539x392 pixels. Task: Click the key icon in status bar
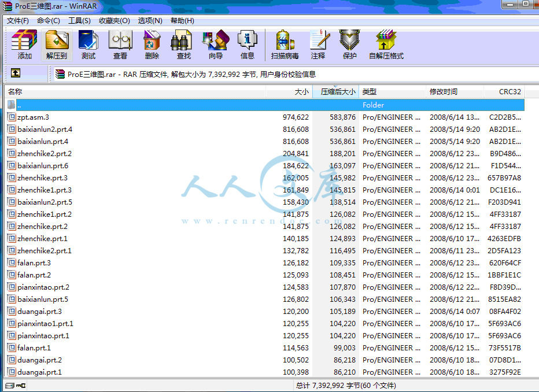point(21,386)
